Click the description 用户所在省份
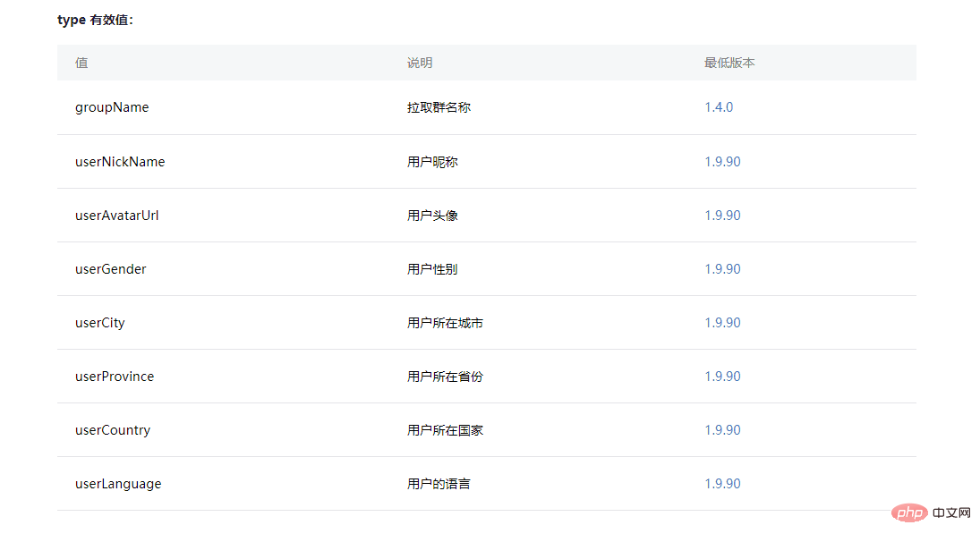Image resolution: width=980 pixels, height=542 pixels. pyautogui.click(x=445, y=377)
